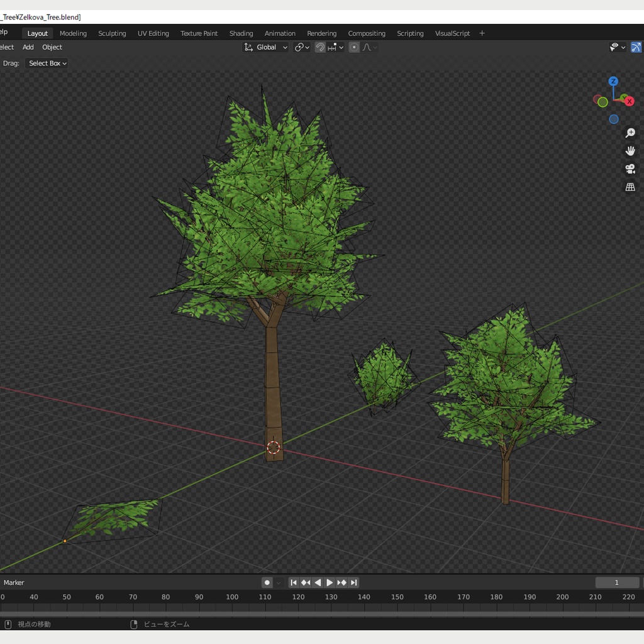
Task: Toggle snapping magnet icon
Action: [x=320, y=47]
